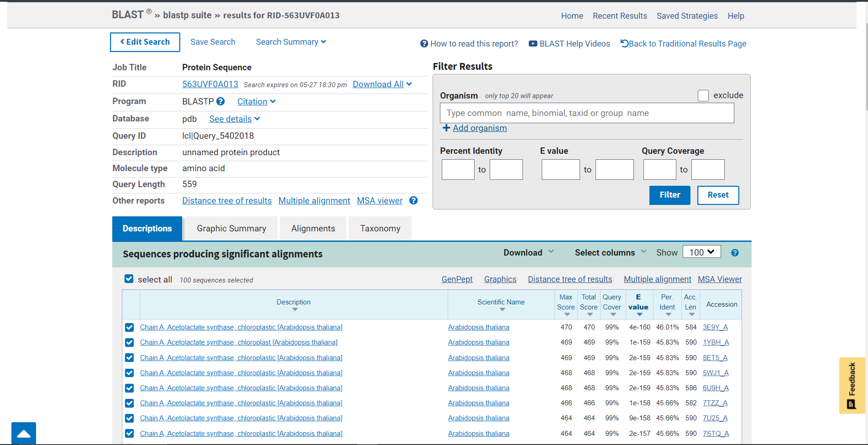Sort by Acc. Len column arrow
Viewport: 868px width, 445px height.
point(691,314)
